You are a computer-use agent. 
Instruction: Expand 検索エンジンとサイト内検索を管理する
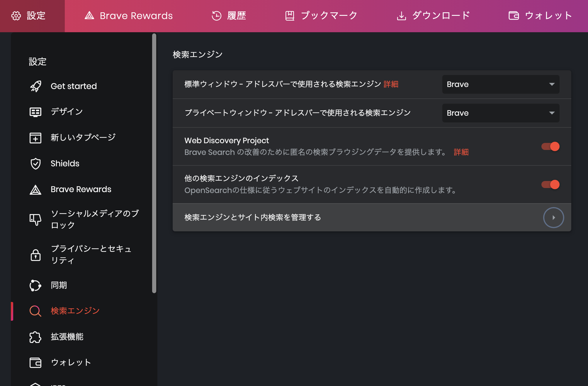(553, 217)
